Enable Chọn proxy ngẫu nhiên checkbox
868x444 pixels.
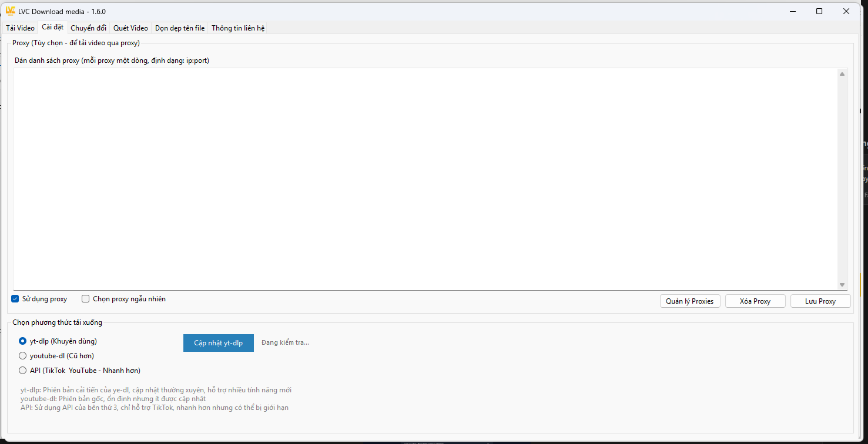point(86,299)
